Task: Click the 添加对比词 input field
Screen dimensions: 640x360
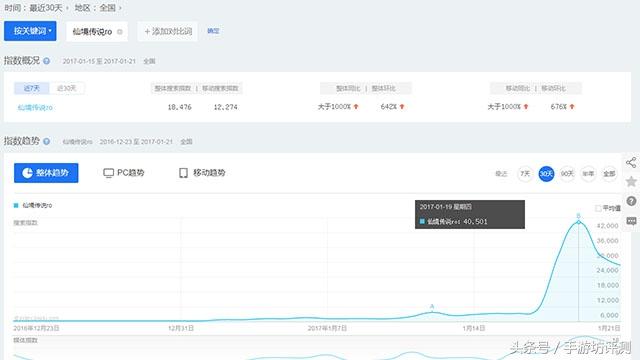Action: [x=168, y=31]
